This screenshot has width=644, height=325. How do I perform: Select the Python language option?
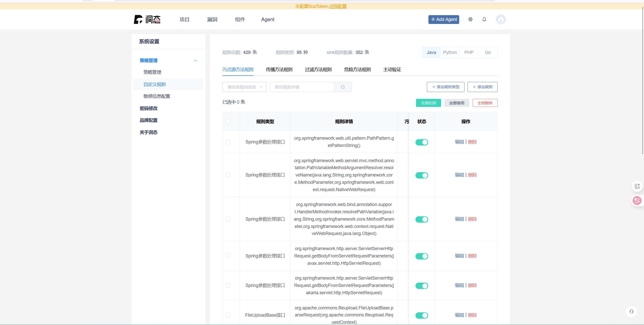pos(450,52)
